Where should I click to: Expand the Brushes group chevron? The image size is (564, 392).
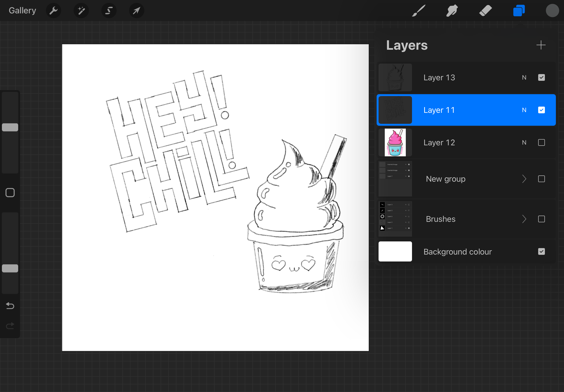[524, 219]
